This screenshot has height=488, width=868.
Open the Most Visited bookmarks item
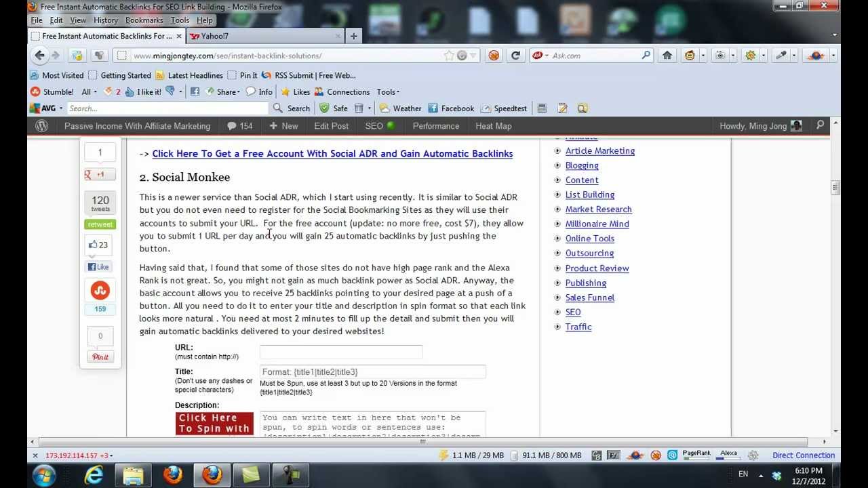pos(57,75)
